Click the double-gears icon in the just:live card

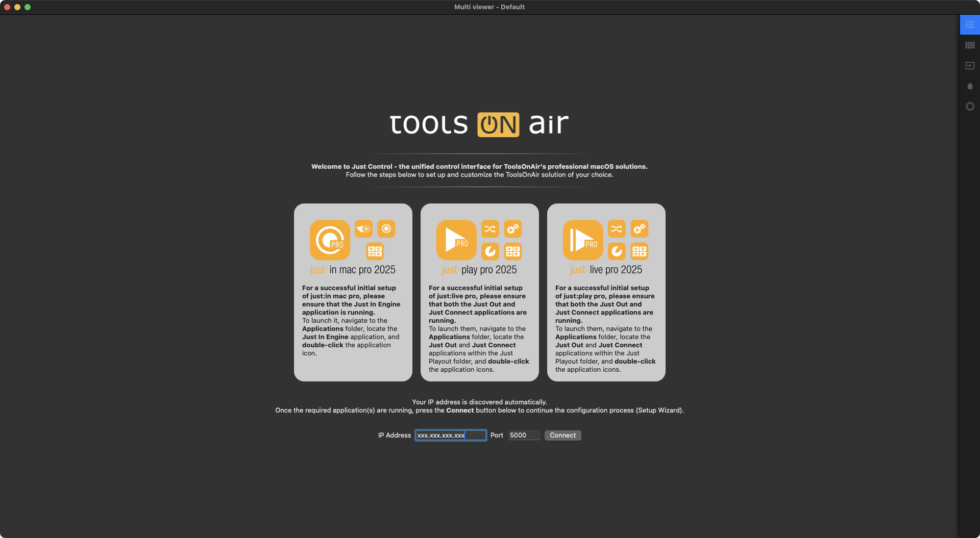point(640,229)
